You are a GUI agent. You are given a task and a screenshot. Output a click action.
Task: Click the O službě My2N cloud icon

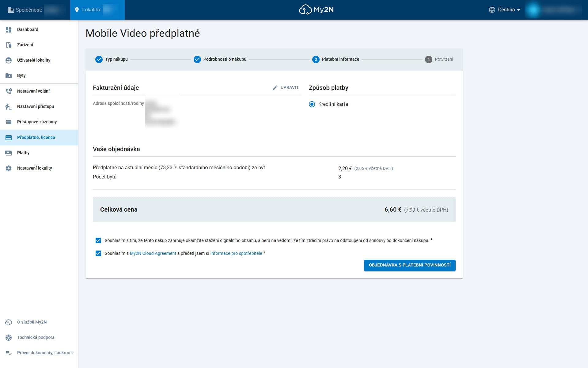[x=9, y=322]
